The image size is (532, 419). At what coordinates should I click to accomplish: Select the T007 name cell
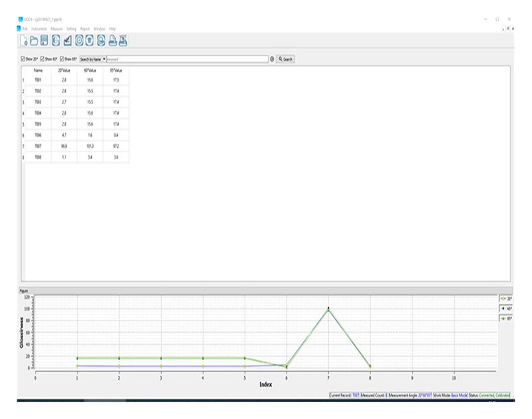38,146
